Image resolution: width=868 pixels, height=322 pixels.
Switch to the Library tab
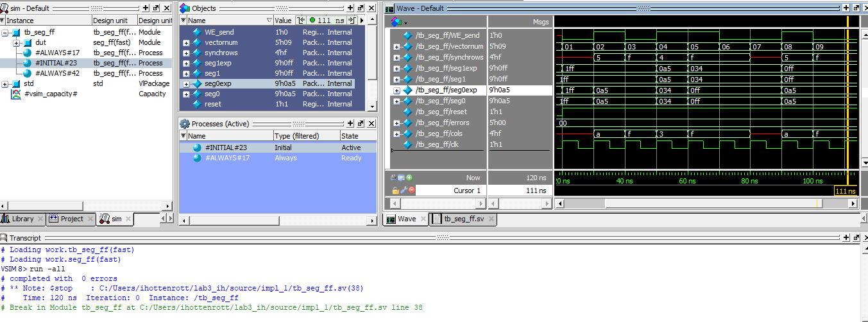coord(22,219)
